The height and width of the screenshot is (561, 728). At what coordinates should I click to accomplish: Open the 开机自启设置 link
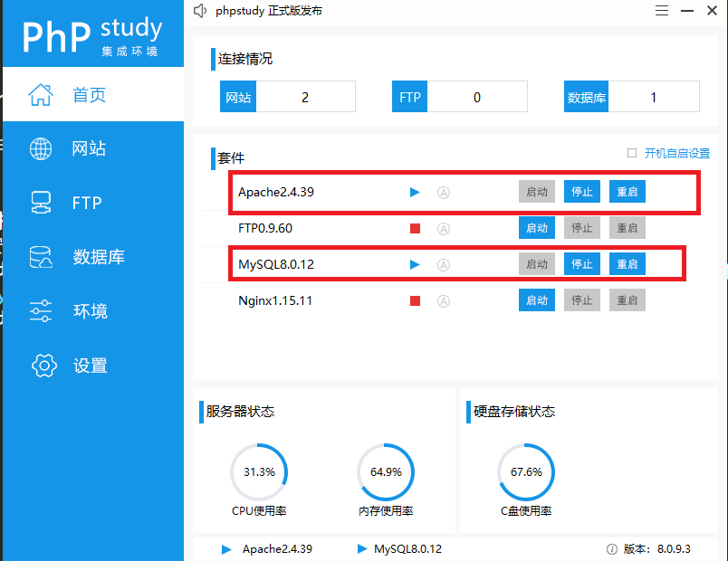(677, 154)
